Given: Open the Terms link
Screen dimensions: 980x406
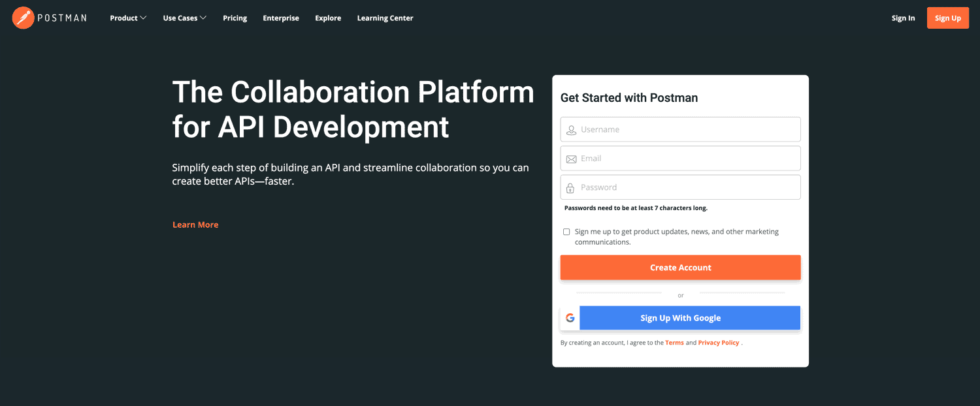Looking at the screenshot, I should (x=674, y=343).
